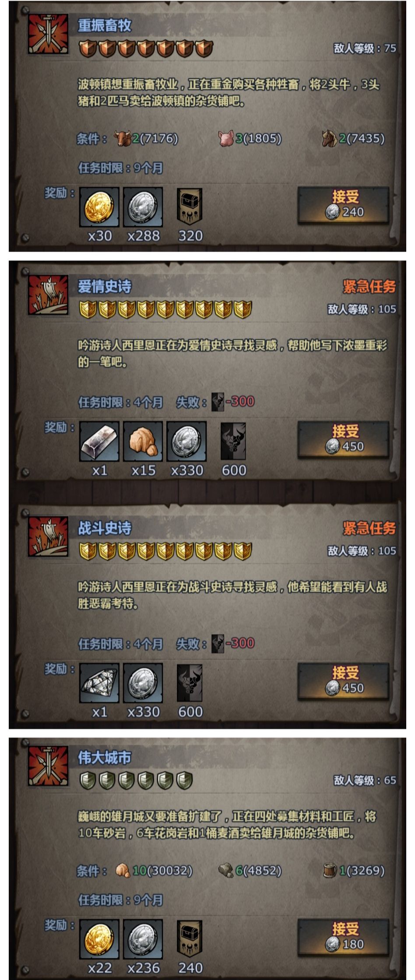
Task: Click the silver ingot reward x1 icon
Action: coord(99,442)
